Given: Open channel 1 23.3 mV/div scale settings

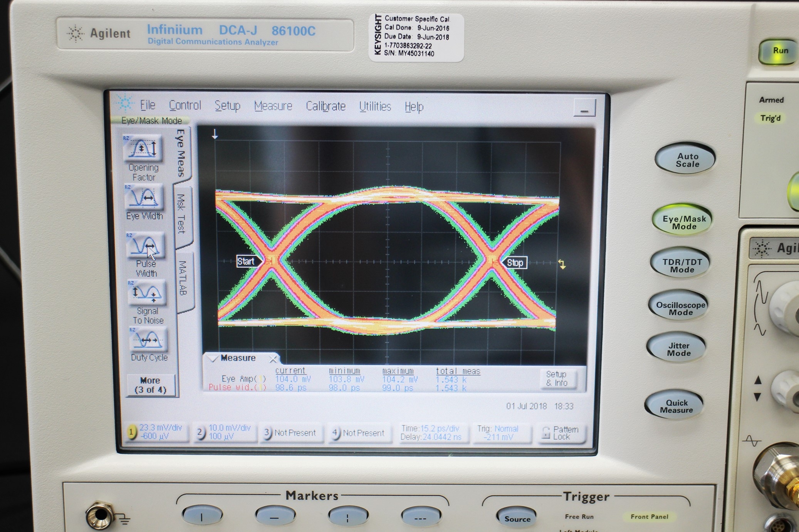Looking at the screenshot, I should [158, 432].
